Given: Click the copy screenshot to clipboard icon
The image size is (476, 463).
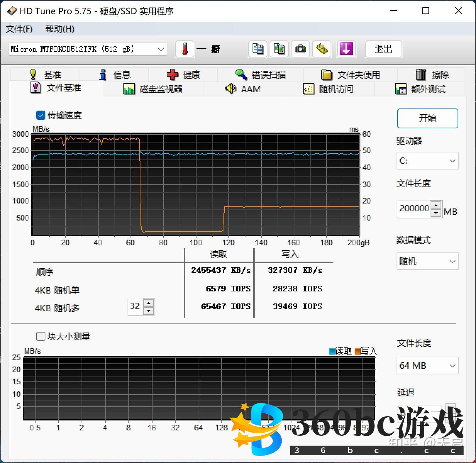Looking at the screenshot, I should pos(279,49).
